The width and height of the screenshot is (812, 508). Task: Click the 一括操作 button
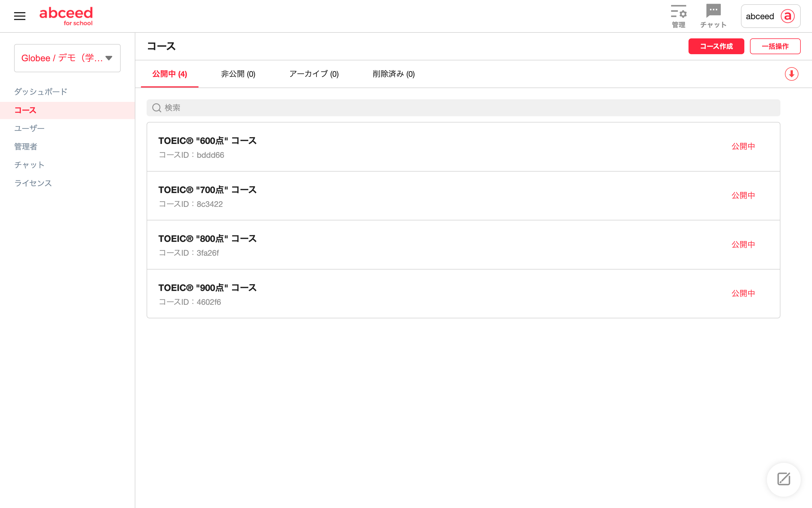[x=775, y=46]
